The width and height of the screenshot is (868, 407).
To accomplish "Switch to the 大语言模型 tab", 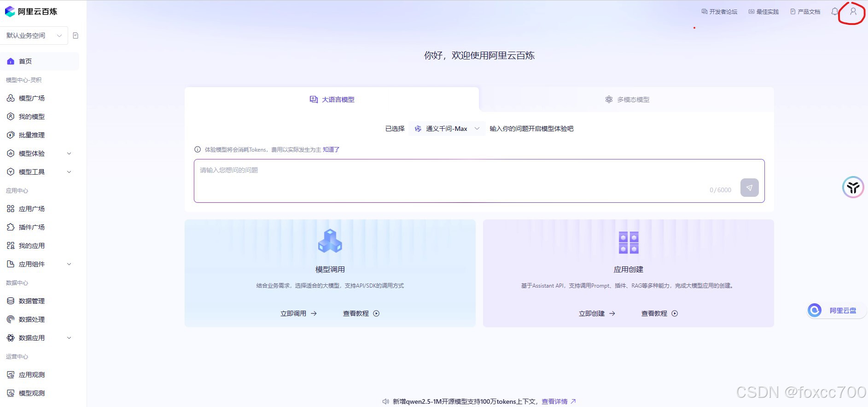I will 332,100.
